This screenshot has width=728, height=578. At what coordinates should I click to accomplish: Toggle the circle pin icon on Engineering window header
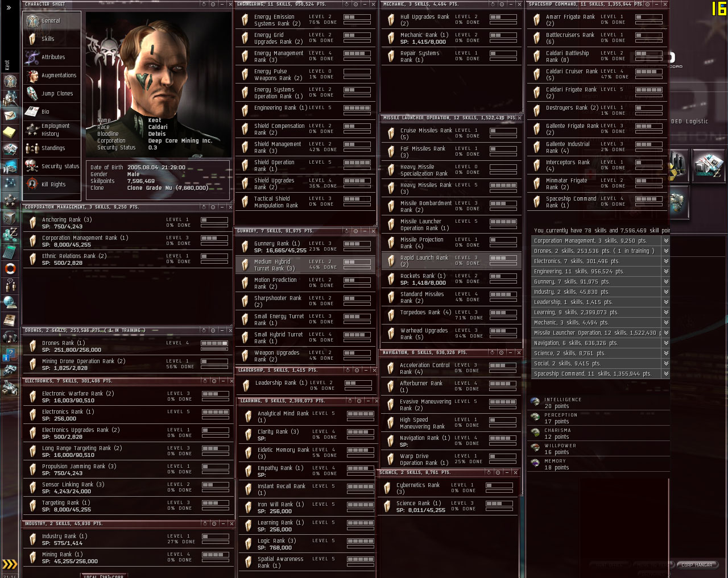click(x=355, y=4)
